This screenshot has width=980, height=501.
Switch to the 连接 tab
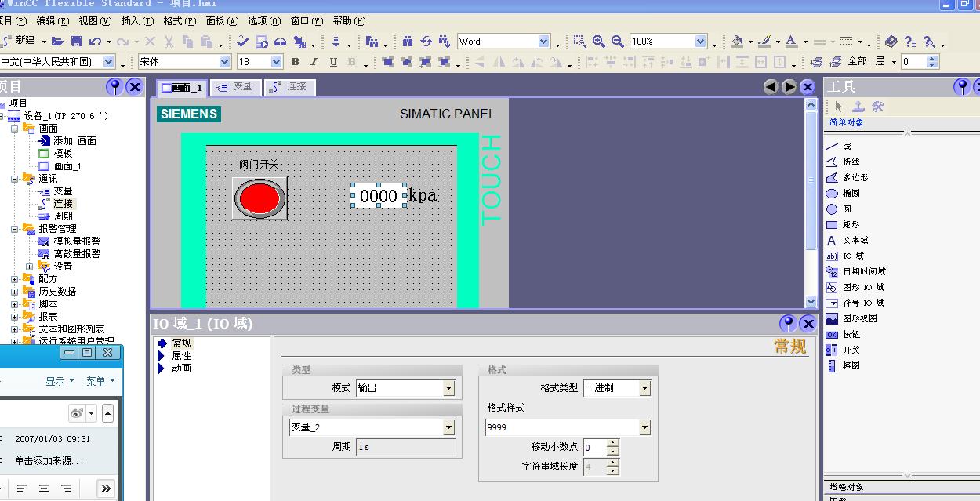[289, 87]
